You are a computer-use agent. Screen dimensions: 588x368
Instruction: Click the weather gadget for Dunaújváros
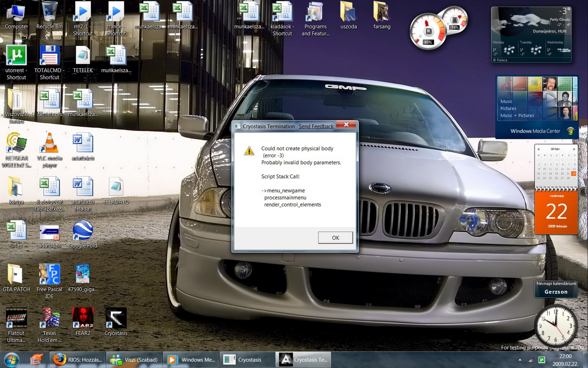(531, 34)
